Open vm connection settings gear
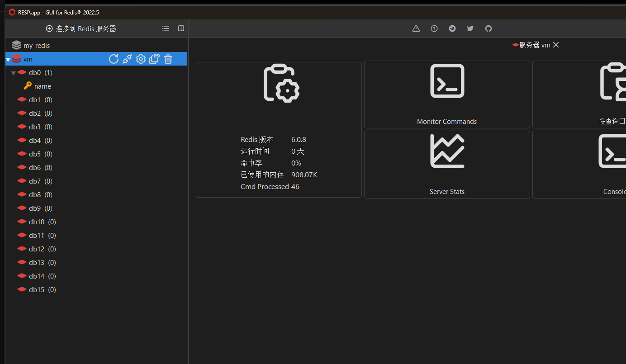 (x=141, y=59)
